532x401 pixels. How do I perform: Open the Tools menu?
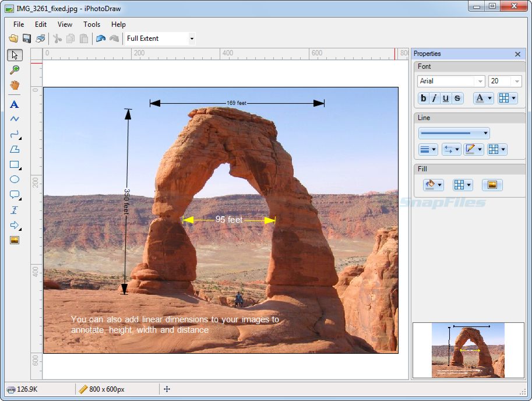tap(91, 24)
